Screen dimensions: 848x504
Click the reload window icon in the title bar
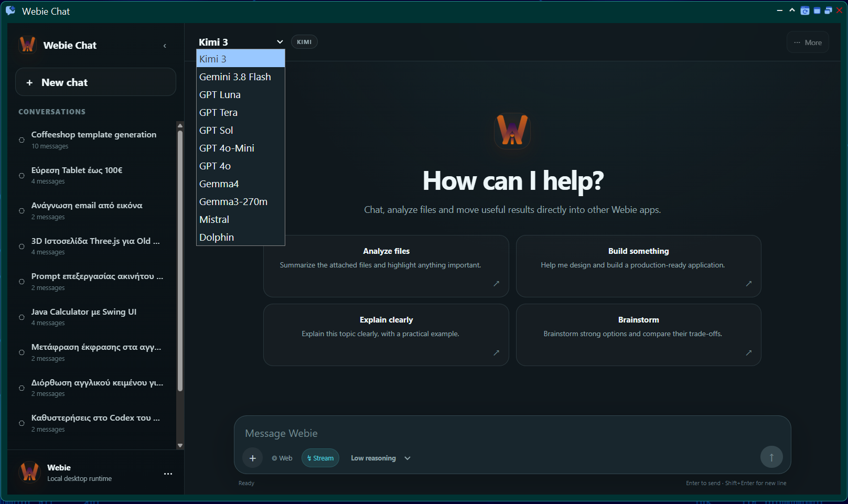click(805, 11)
